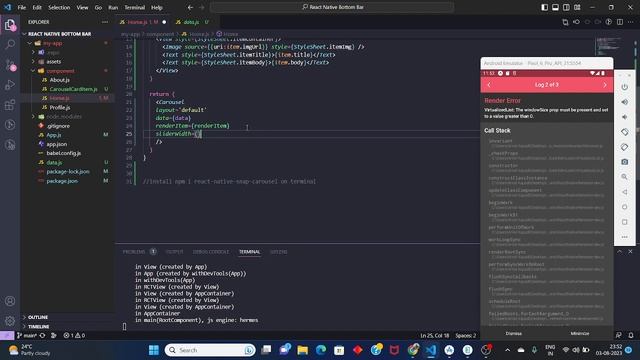Click Spaces: 2 in status bar

tap(466, 336)
